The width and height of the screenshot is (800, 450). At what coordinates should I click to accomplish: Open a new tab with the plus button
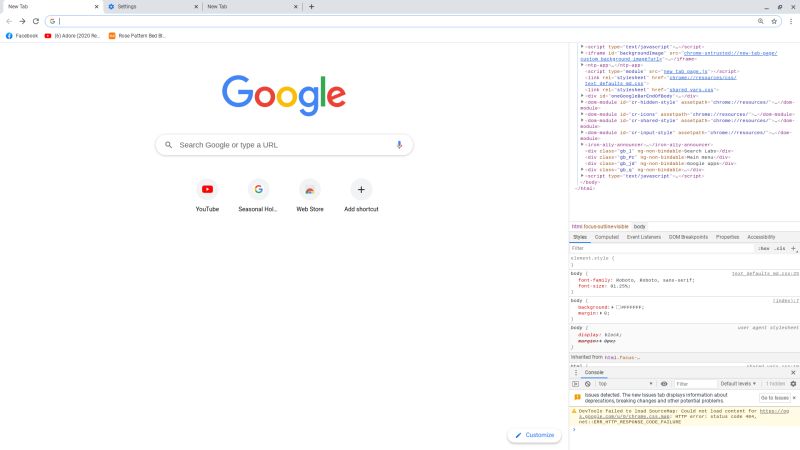pyautogui.click(x=311, y=7)
